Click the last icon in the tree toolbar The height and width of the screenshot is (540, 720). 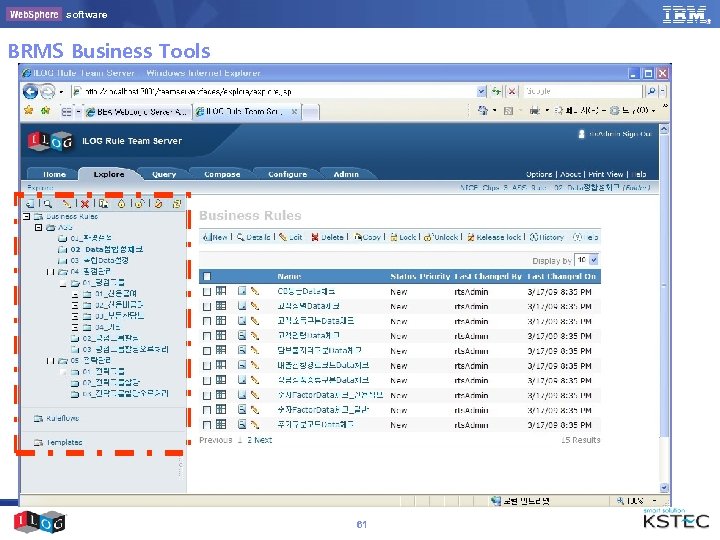[x=177, y=203]
